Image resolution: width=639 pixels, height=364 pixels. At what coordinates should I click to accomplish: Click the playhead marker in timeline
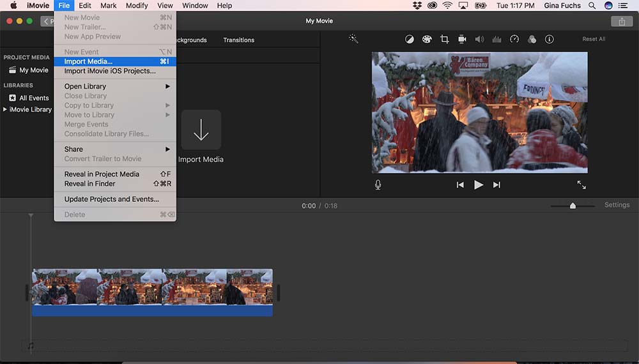pyautogui.click(x=31, y=215)
